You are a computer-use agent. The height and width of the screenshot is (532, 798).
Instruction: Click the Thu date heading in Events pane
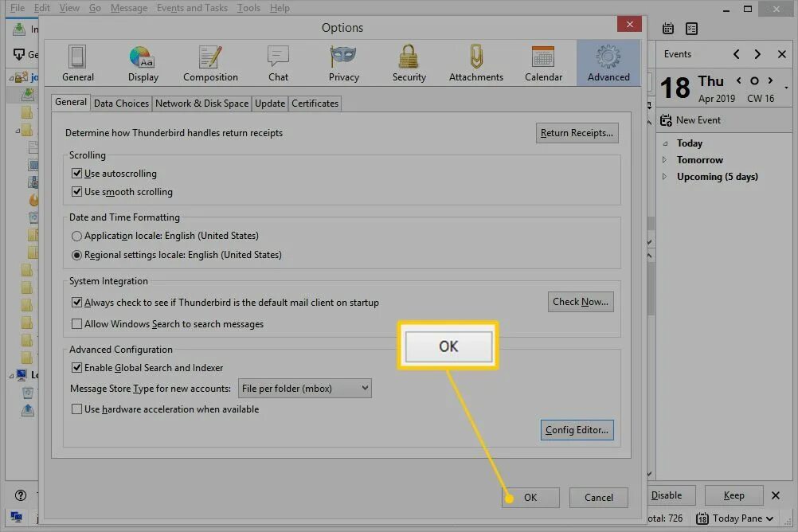click(x=710, y=81)
